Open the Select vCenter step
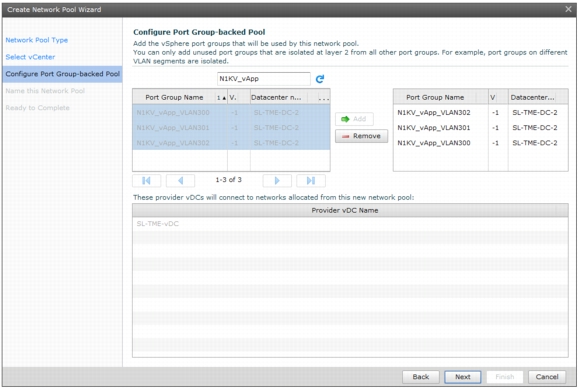The height and width of the screenshot is (390, 580). point(30,57)
